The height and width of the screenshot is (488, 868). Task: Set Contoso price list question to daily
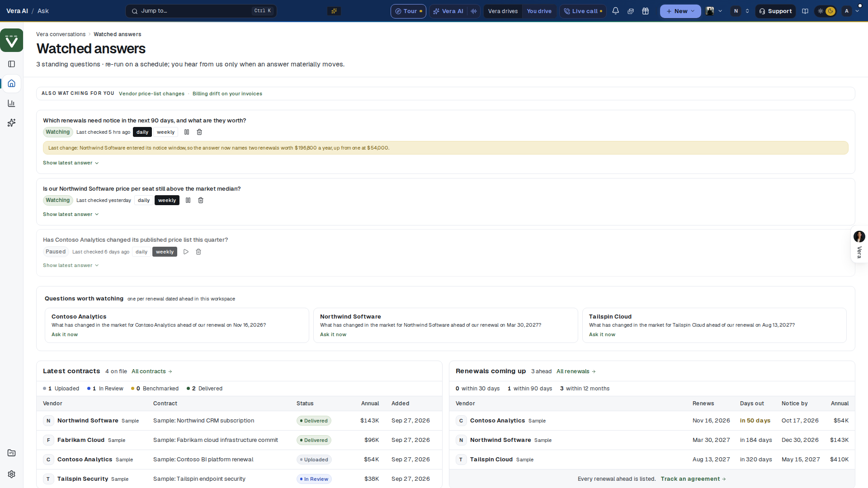coord(142,252)
